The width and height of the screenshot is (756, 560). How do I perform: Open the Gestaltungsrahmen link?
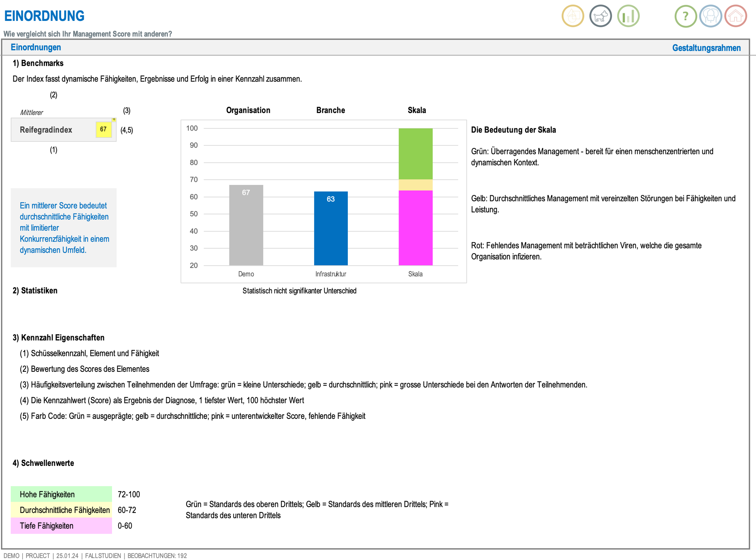pyautogui.click(x=706, y=48)
